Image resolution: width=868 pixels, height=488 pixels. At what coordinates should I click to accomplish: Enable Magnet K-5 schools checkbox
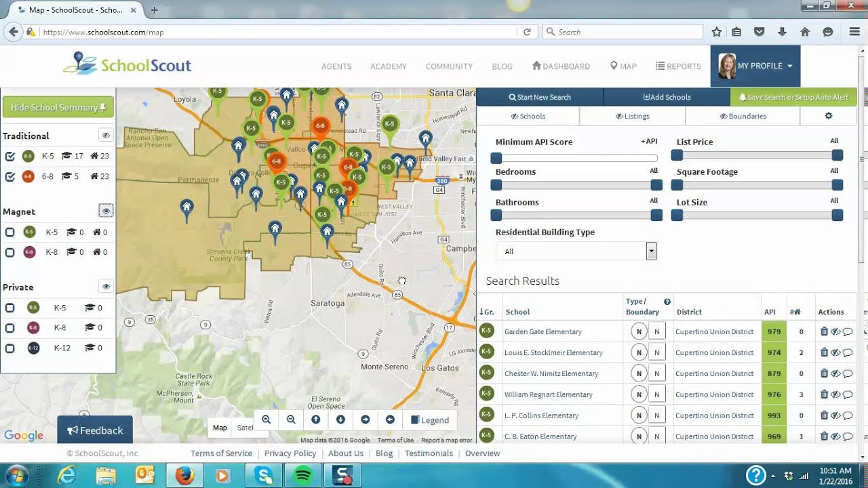(10, 232)
